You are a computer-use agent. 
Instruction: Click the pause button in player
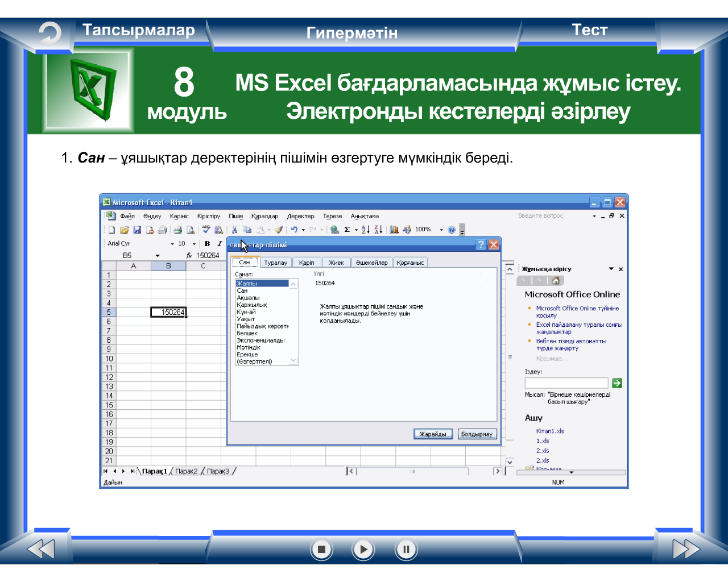[x=406, y=549]
